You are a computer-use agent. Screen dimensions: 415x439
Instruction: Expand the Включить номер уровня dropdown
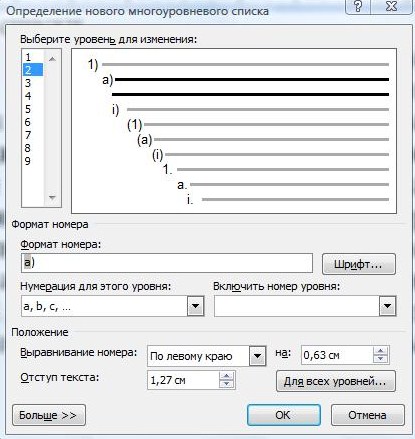(x=387, y=306)
